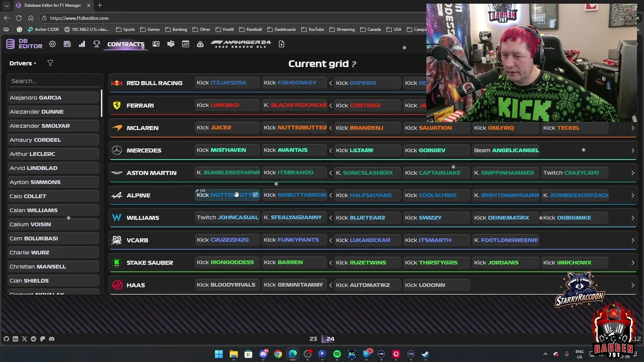
Task: Click the save file download icon
Action: (281, 44)
